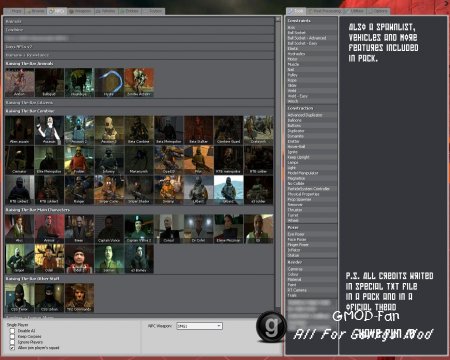Enable the Disable AI checkbox

coord(12,331)
